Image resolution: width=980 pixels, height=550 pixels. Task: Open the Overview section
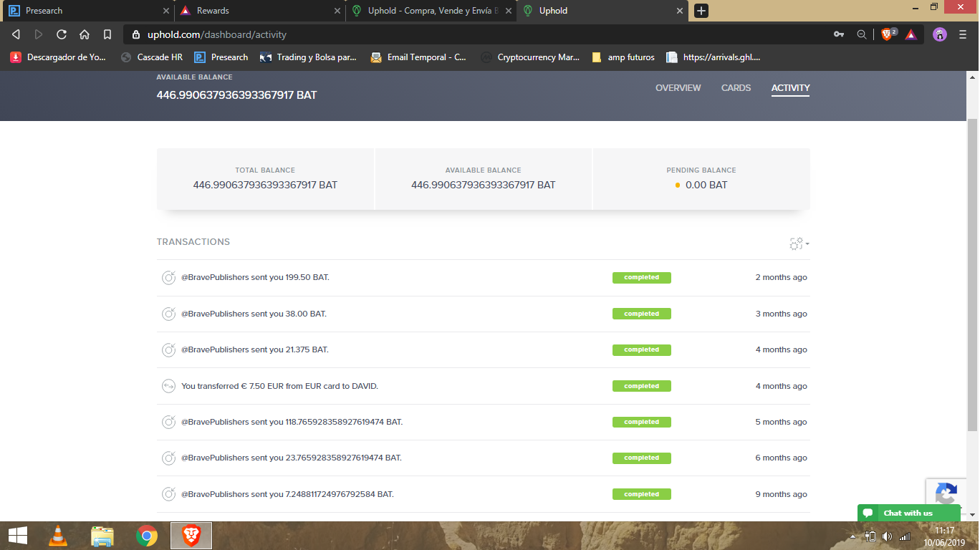pos(678,88)
